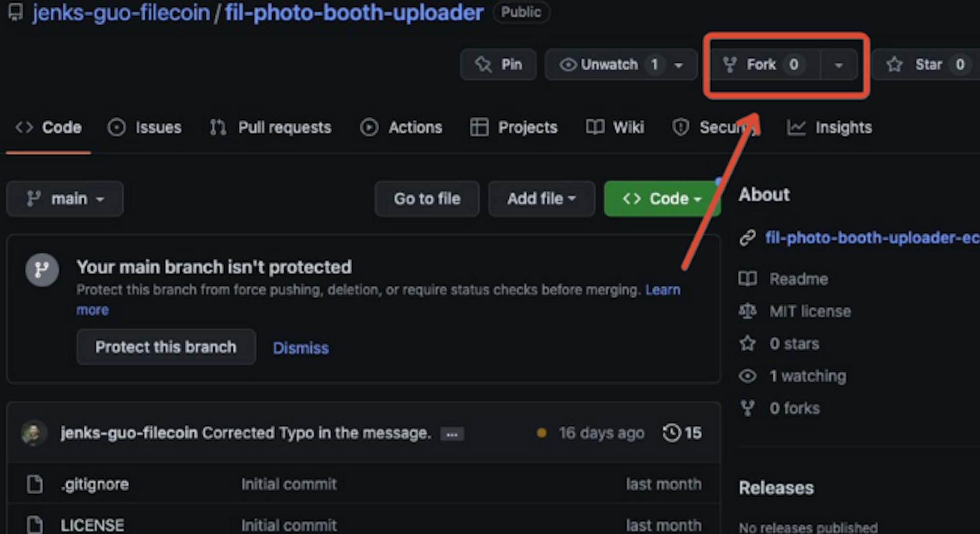980x534 pixels.
Task: View the 0 stars link
Action: (794, 344)
